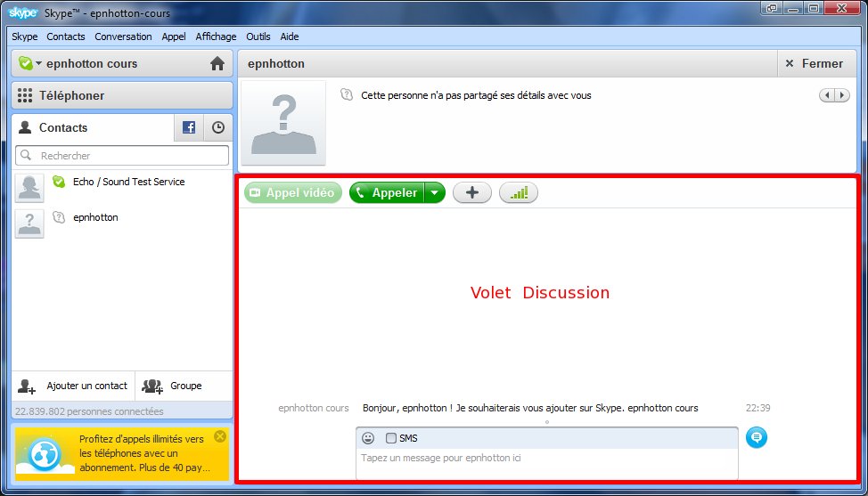Viewport: 868px width, 496px height.
Task: Open the Appel menu
Action: click(x=174, y=37)
